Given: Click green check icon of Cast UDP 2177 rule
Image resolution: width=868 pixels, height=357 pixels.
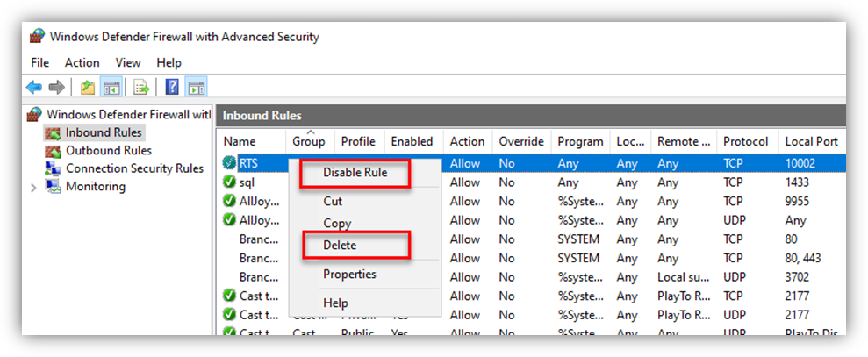Looking at the screenshot, I should click(x=229, y=314).
